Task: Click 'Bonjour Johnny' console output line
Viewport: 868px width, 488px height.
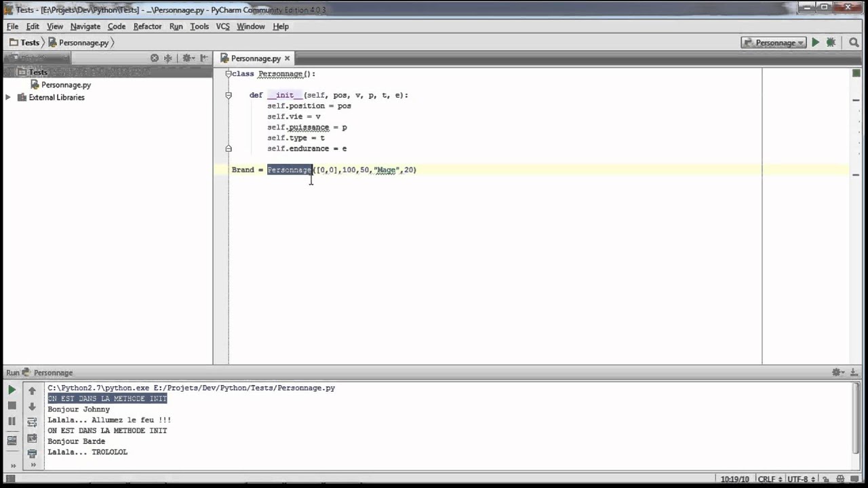Action: (79, 409)
